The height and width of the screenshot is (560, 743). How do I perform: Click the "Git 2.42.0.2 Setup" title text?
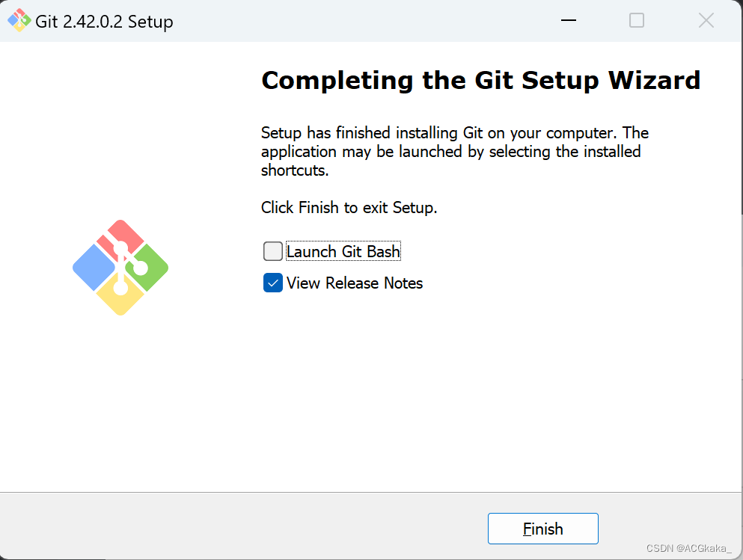point(104,22)
